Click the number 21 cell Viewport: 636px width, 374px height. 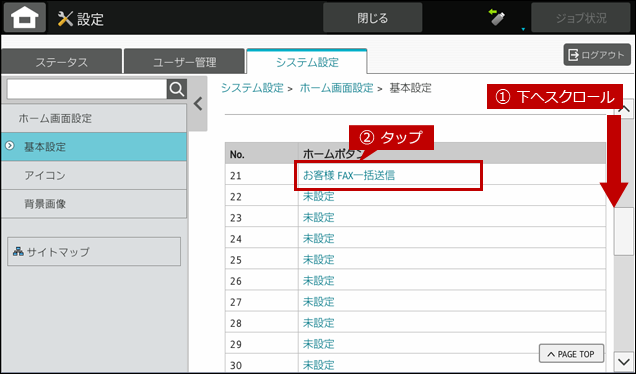262,175
